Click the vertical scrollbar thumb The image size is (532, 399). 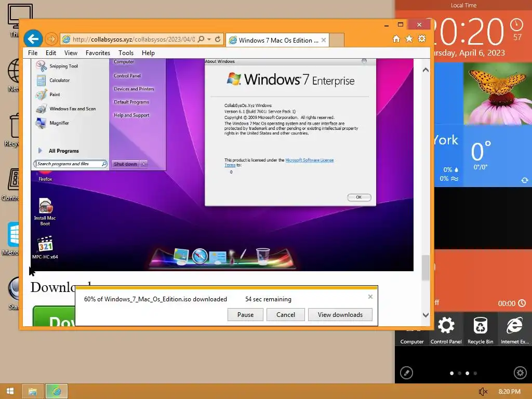click(x=426, y=268)
